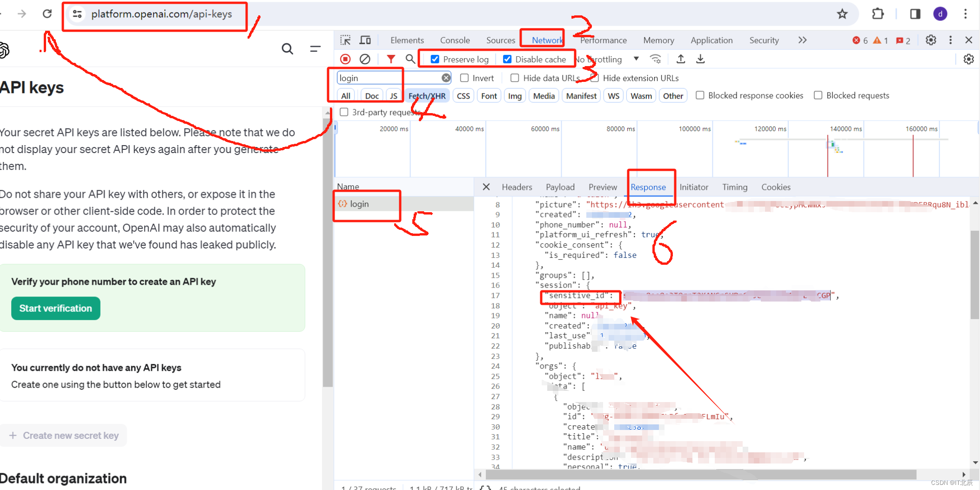
Task: Click the page vertical scrollbar thumb
Action: point(328,252)
